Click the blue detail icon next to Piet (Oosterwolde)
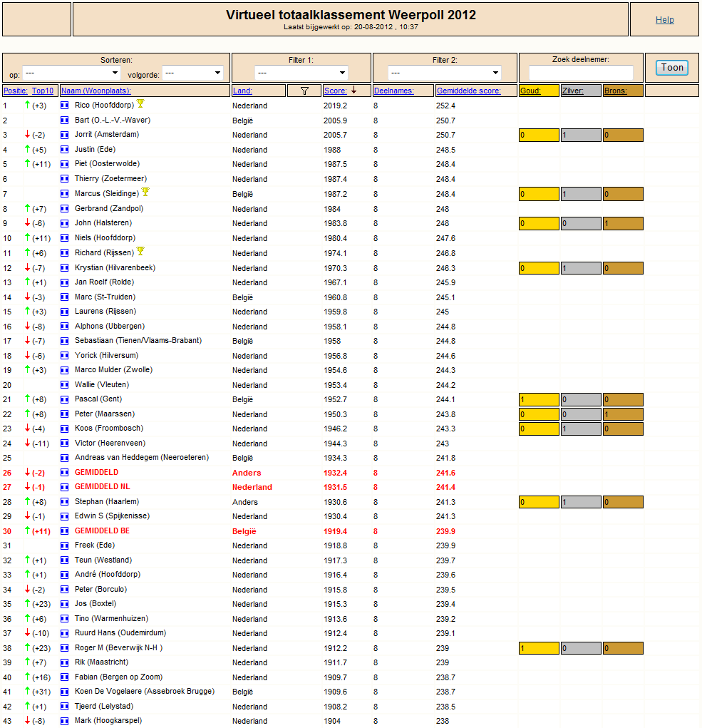702x728 pixels. coord(64,164)
